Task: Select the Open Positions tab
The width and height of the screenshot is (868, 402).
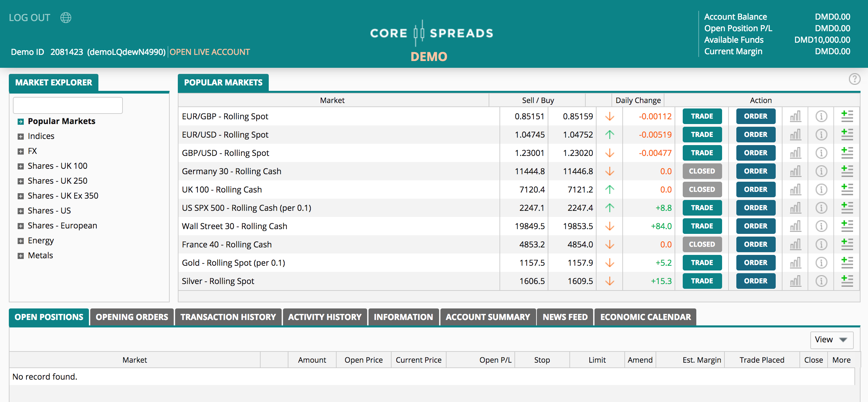Action: 49,317
